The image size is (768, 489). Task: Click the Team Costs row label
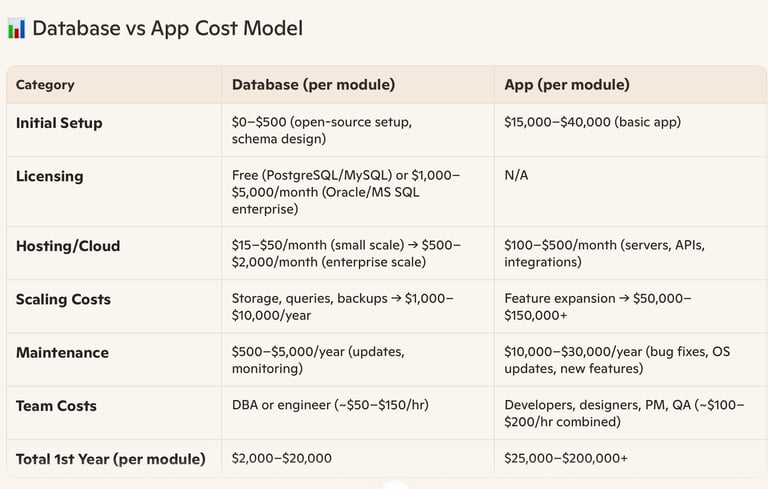58,406
